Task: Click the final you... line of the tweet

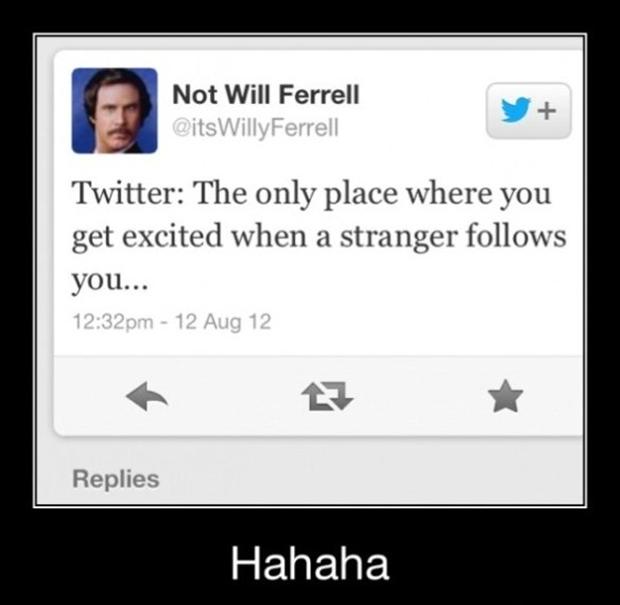Action: (x=110, y=280)
